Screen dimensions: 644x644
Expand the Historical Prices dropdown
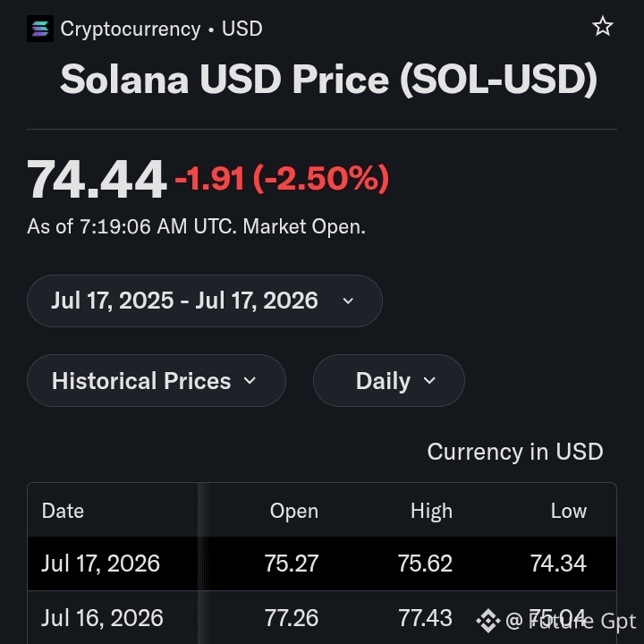pyautogui.click(x=157, y=381)
